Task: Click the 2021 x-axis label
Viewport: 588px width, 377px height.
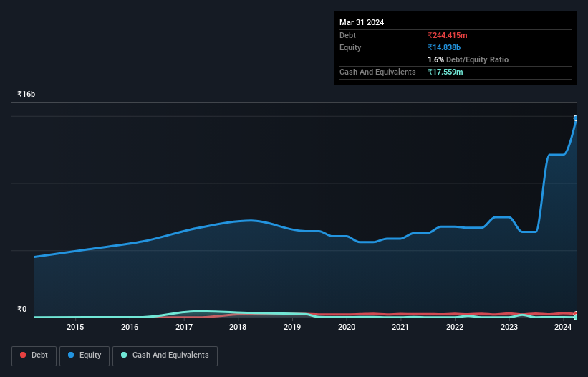Action: [400, 327]
